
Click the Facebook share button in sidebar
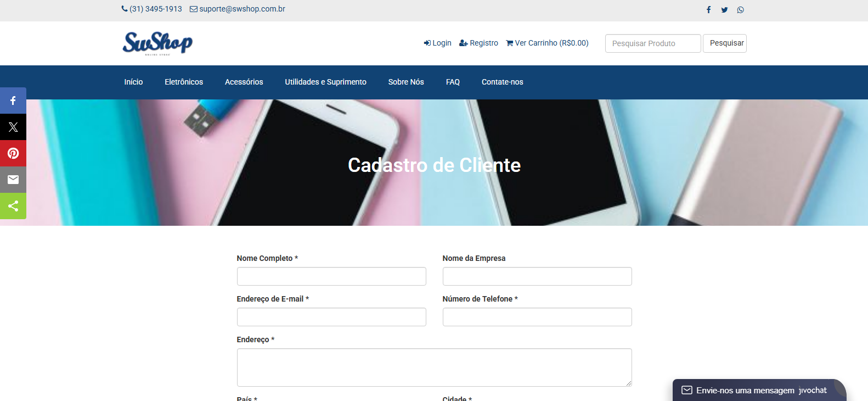point(13,101)
